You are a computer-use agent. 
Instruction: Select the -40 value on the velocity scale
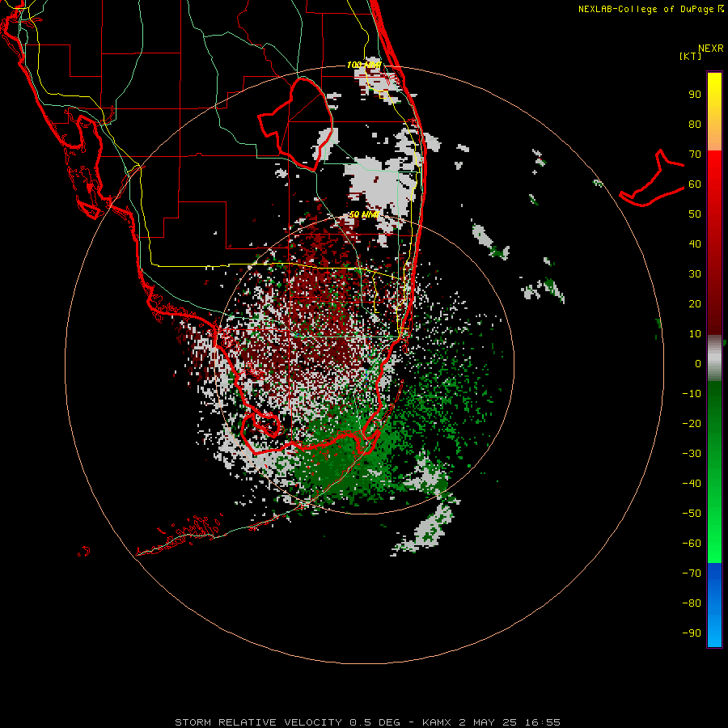click(x=692, y=484)
